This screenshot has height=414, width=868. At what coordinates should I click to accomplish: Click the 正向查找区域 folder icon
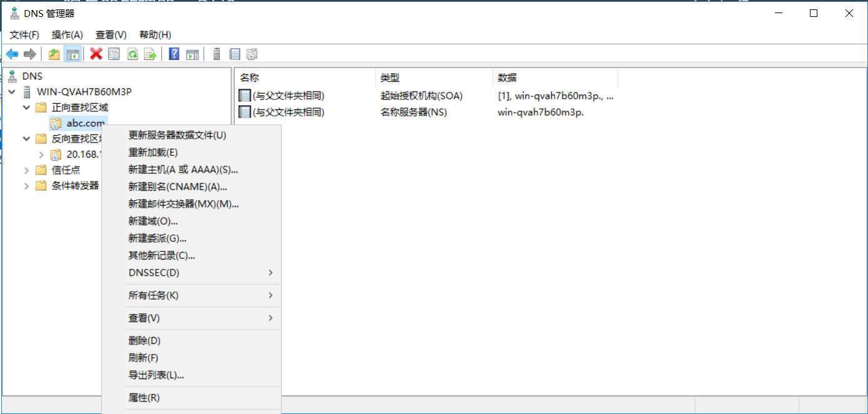tap(41, 108)
